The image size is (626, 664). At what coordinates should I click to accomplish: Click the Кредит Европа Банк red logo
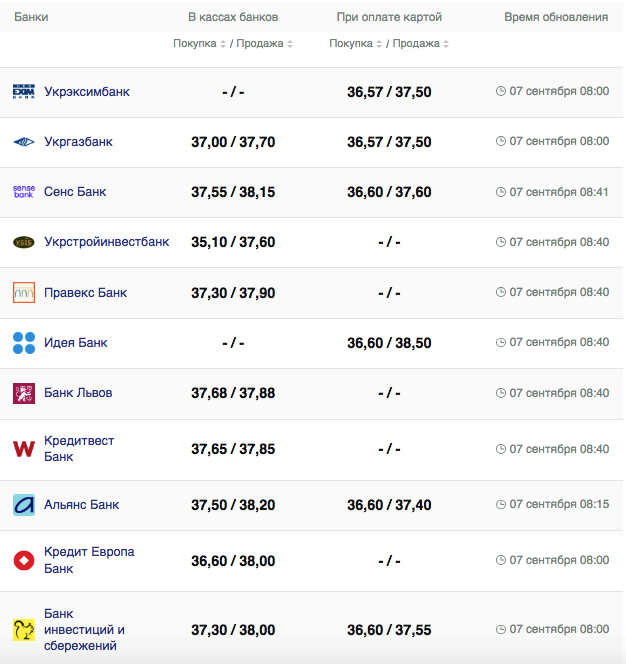tap(24, 560)
